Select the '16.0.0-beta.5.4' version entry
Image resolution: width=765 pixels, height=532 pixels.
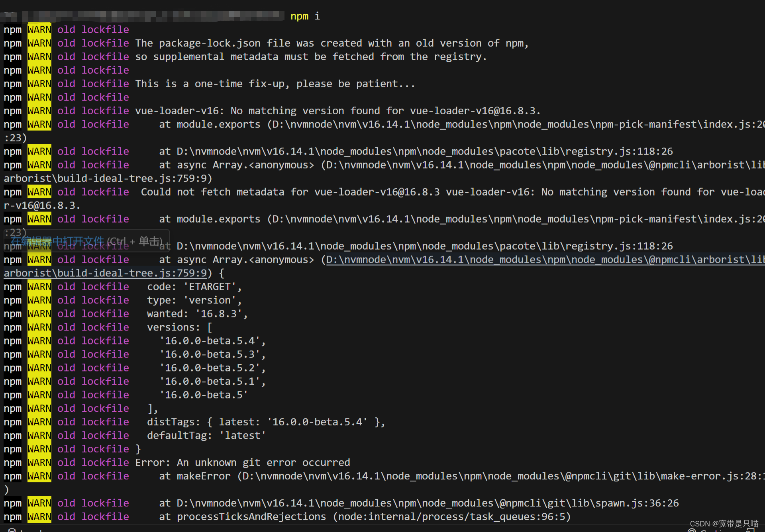(211, 340)
